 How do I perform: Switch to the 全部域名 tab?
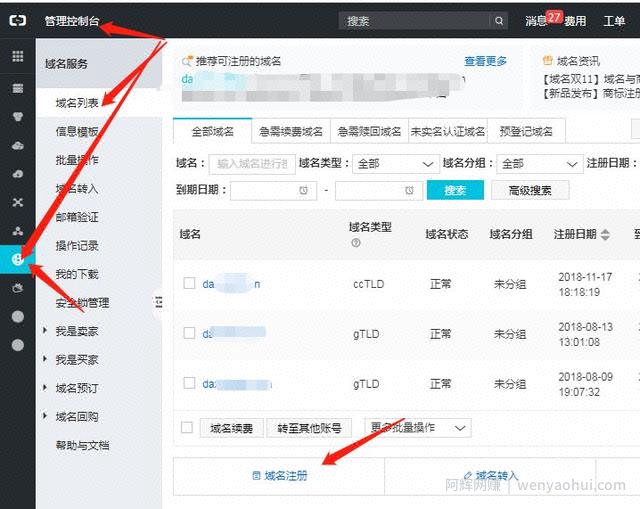pos(213,131)
